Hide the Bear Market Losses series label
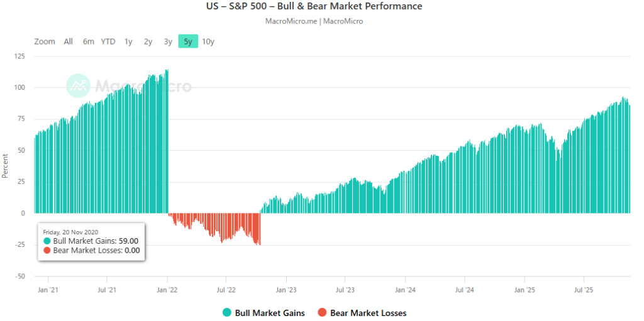The image size is (644, 321). [368, 313]
